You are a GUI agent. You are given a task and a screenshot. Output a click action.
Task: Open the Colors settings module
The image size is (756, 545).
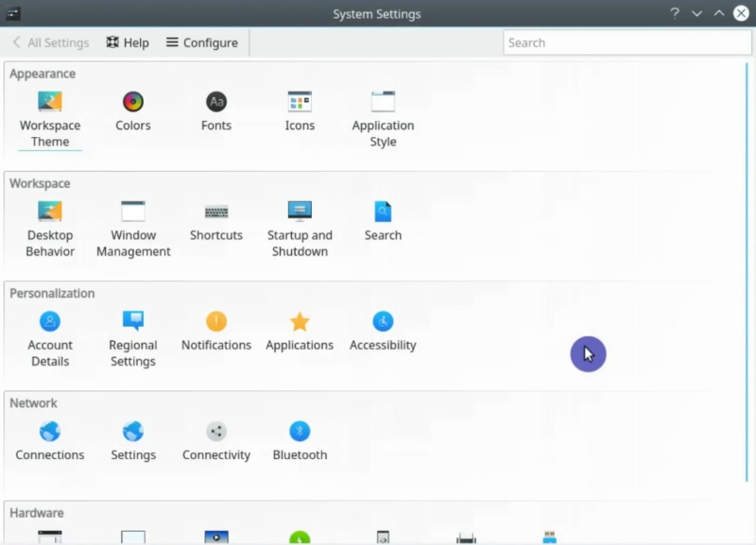point(133,111)
